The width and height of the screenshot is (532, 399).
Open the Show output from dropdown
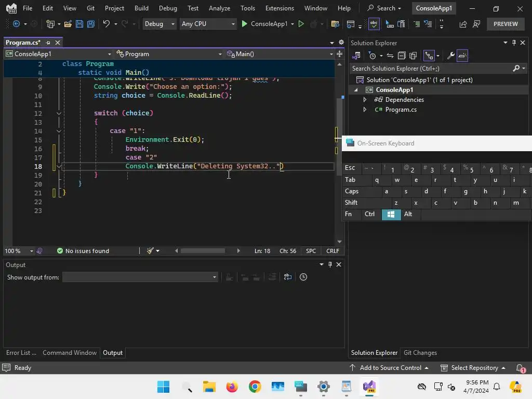(x=140, y=277)
